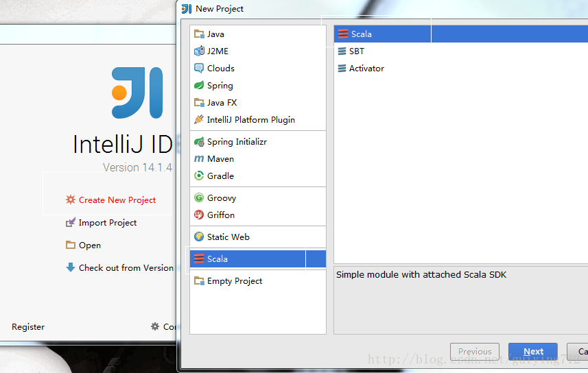Screen dimensions: 588x373
Task: Click Import Project link
Action: click(x=108, y=223)
